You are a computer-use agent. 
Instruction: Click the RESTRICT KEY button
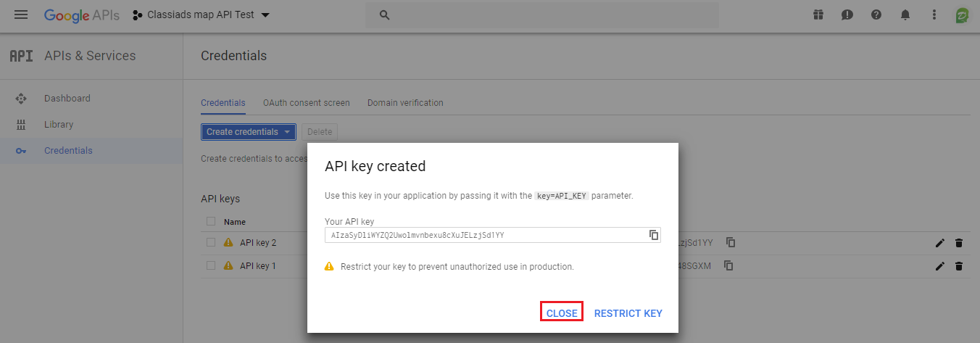628,313
